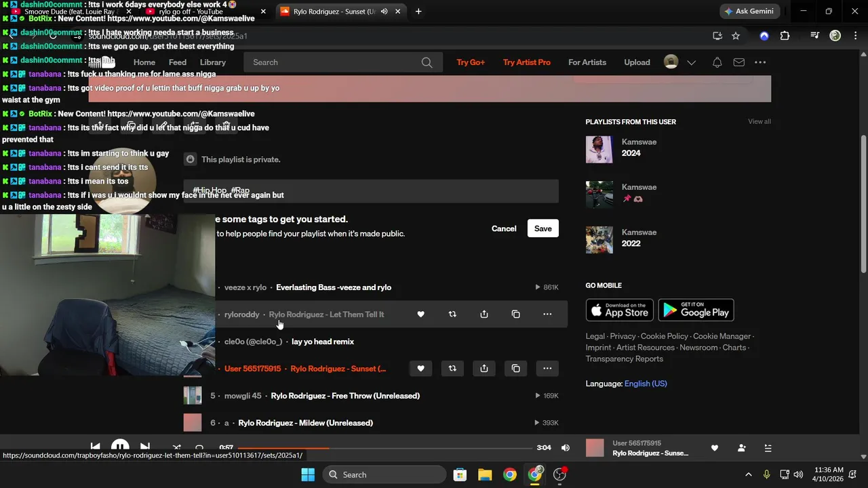Open the next-up queue list

pyautogui.click(x=768, y=448)
